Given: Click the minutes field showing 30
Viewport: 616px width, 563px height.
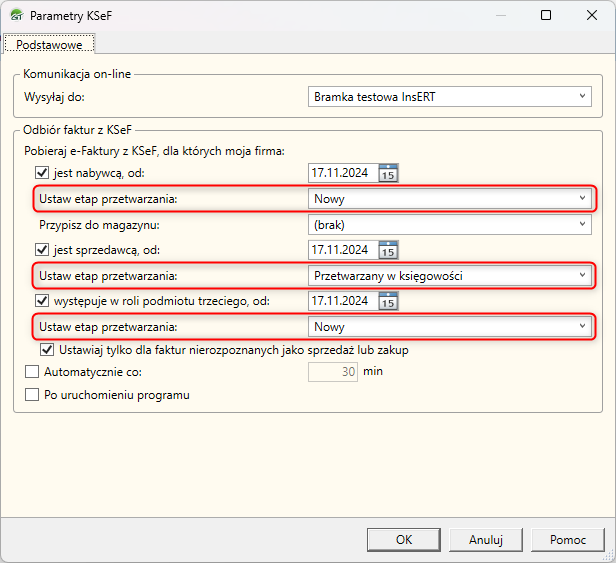Looking at the screenshot, I should (x=334, y=371).
